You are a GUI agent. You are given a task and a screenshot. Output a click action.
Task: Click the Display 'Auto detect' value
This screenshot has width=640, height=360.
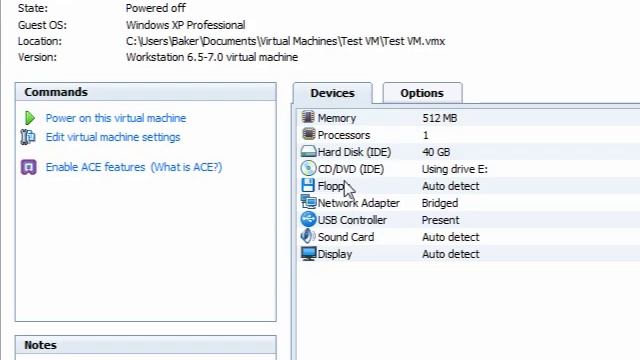451,254
